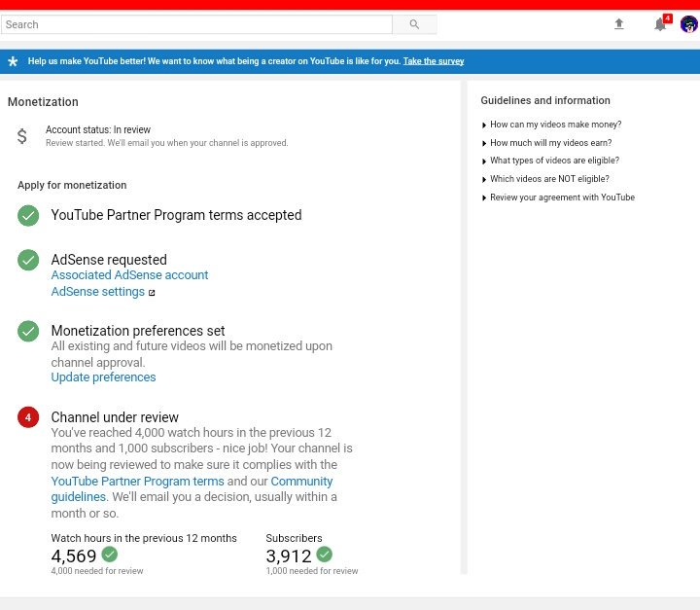
Task: Open the Community guidelines link
Action: pos(192,489)
